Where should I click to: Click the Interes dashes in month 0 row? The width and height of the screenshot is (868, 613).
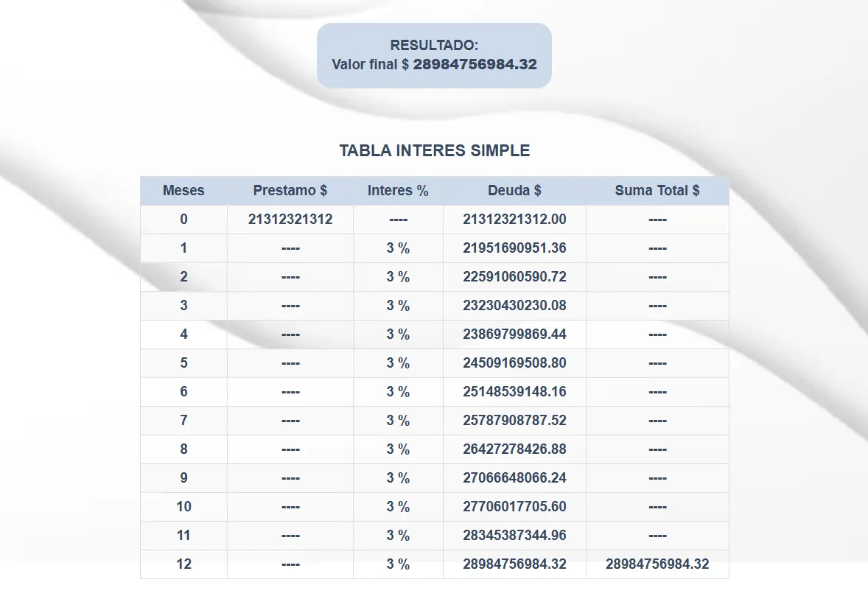[398, 220]
